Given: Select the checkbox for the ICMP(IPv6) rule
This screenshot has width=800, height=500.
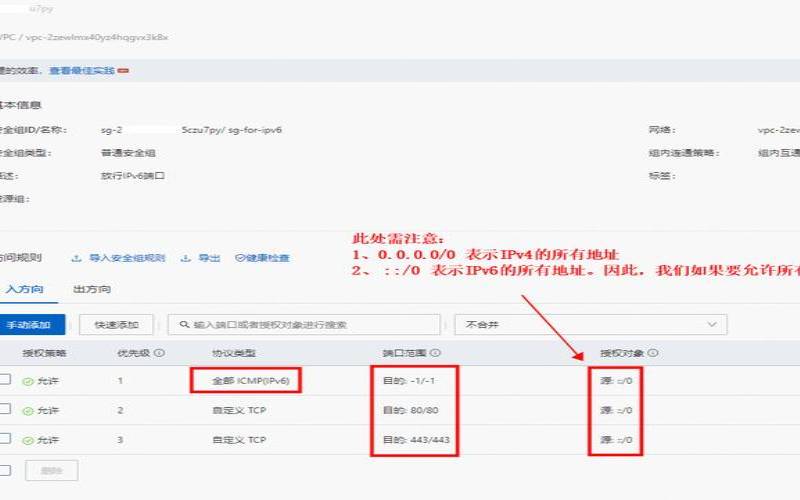Looking at the screenshot, I should click(5, 380).
